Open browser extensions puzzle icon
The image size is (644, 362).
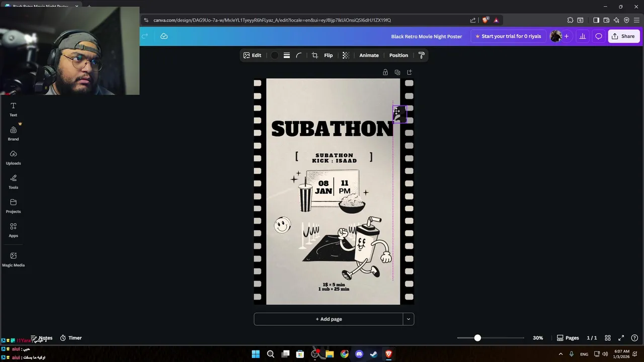570,20
